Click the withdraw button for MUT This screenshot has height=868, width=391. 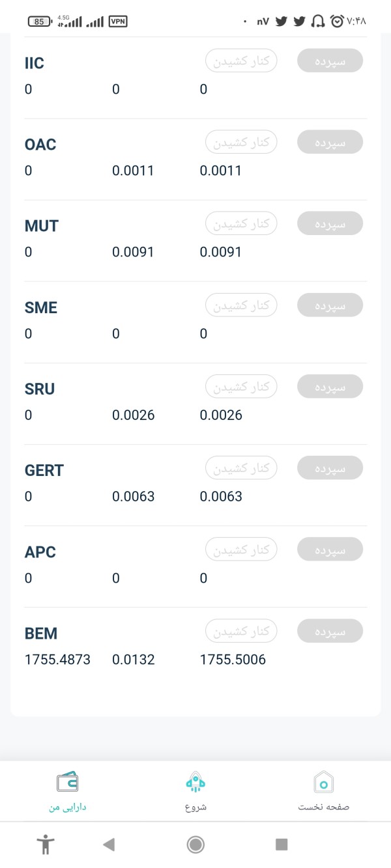[x=242, y=223]
